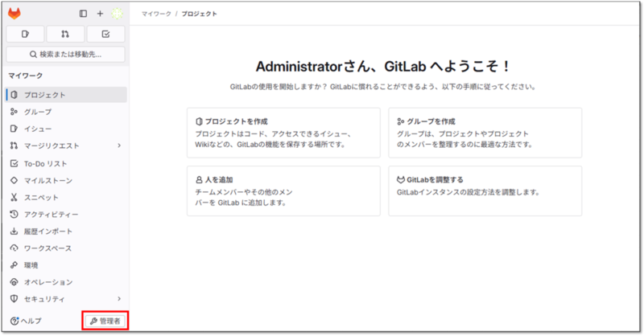Toggle the sidebar collapse icon
644x336 pixels.
pos(84,14)
